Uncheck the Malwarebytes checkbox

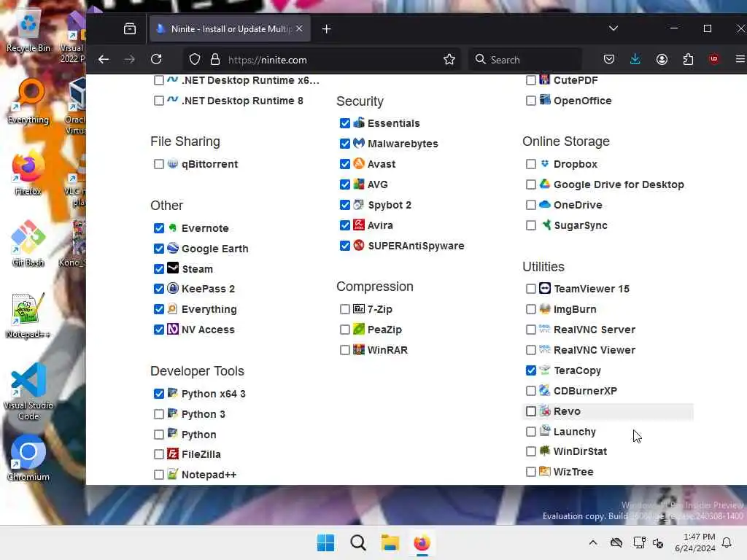[345, 144]
